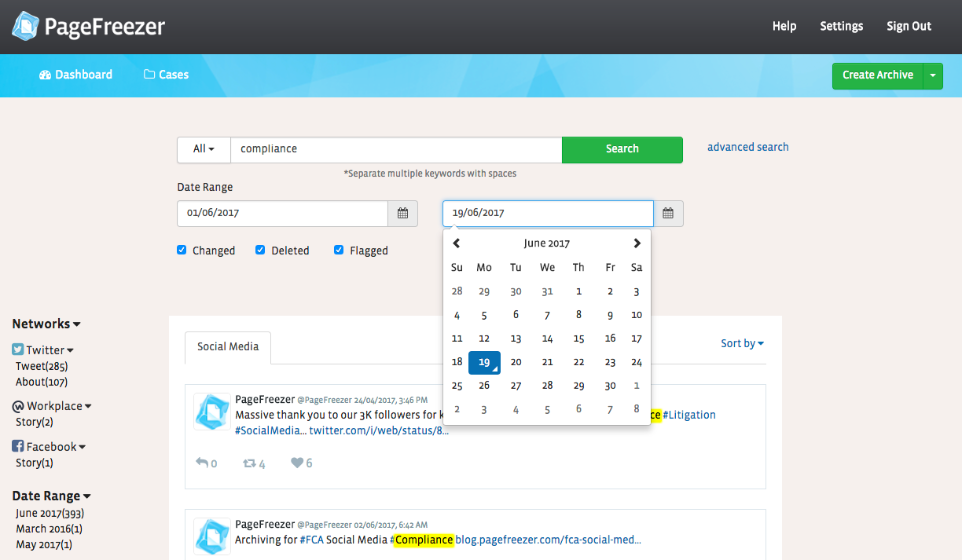Open calendar icon for start date
The height and width of the screenshot is (560, 962).
tap(402, 213)
